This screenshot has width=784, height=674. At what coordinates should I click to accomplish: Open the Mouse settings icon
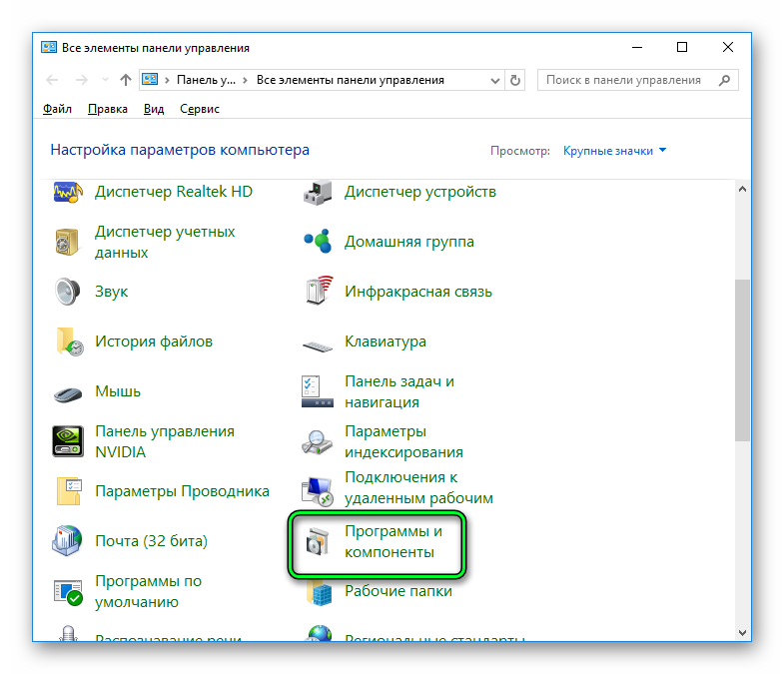[x=67, y=391]
